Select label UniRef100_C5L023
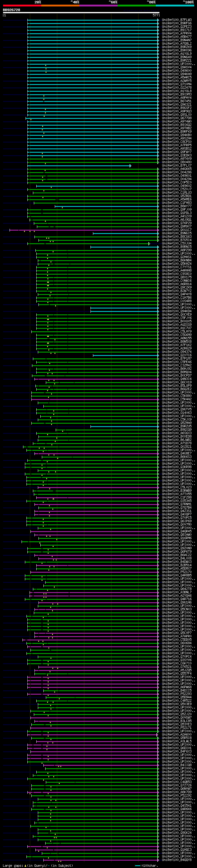This screenshot has width=197, height=868. click(x=177, y=487)
